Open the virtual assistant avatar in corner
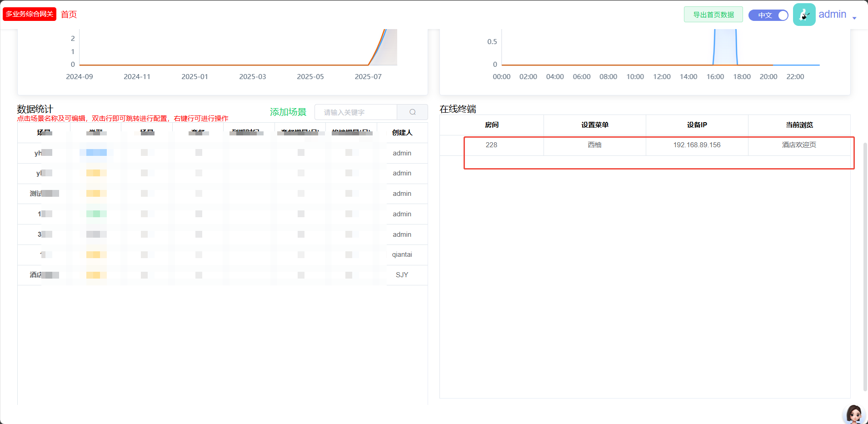Image resolution: width=868 pixels, height=424 pixels. [854, 414]
